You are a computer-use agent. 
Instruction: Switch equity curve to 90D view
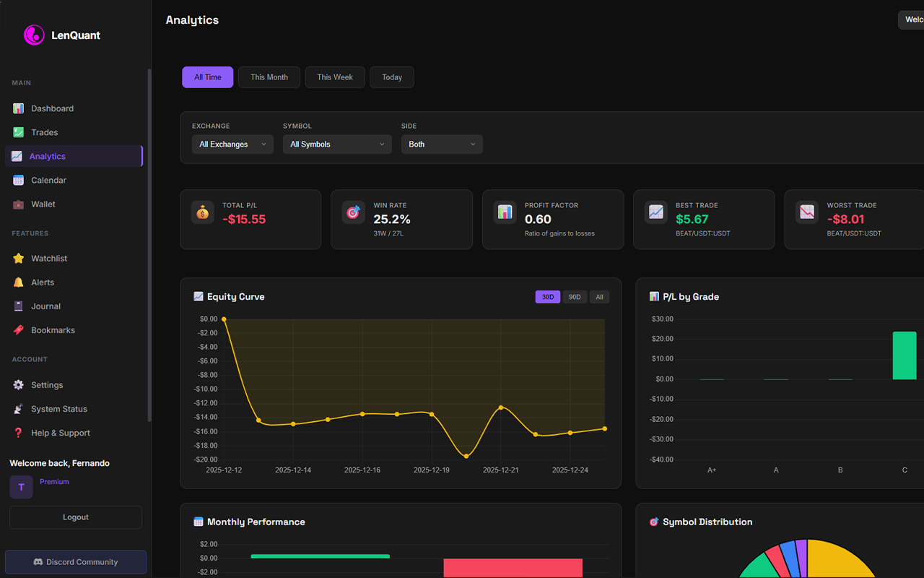(575, 296)
